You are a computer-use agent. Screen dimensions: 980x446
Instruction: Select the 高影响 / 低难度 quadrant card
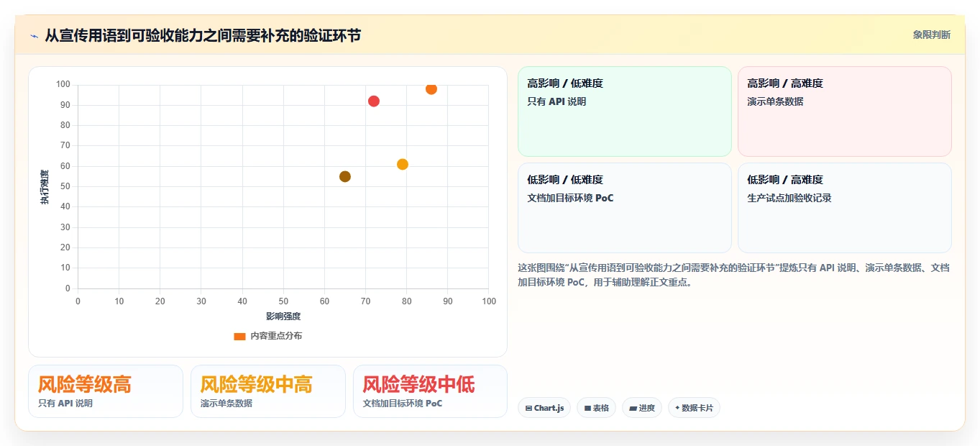tap(624, 111)
